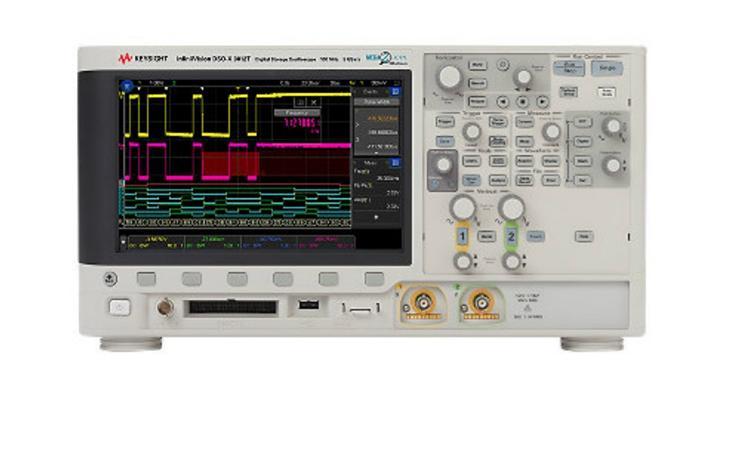Toggle the blue Touch key beside channel 2

tap(535, 237)
